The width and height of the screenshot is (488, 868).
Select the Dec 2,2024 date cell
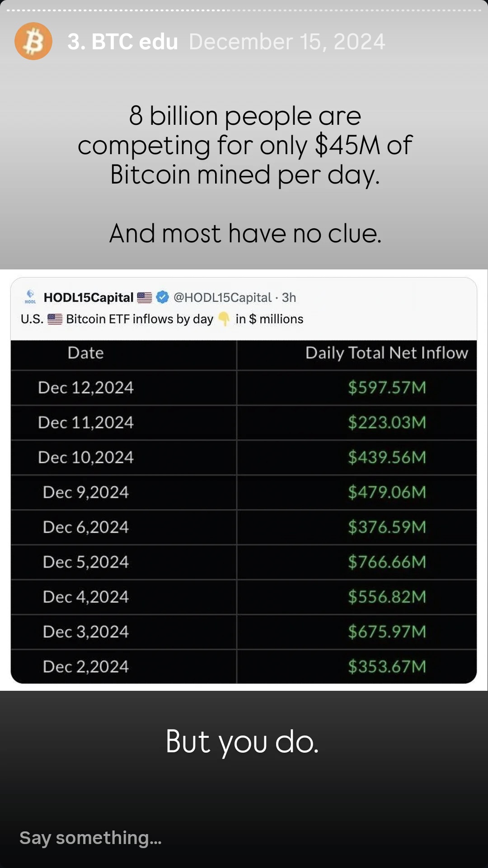pyautogui.click(x=86, y=667)
